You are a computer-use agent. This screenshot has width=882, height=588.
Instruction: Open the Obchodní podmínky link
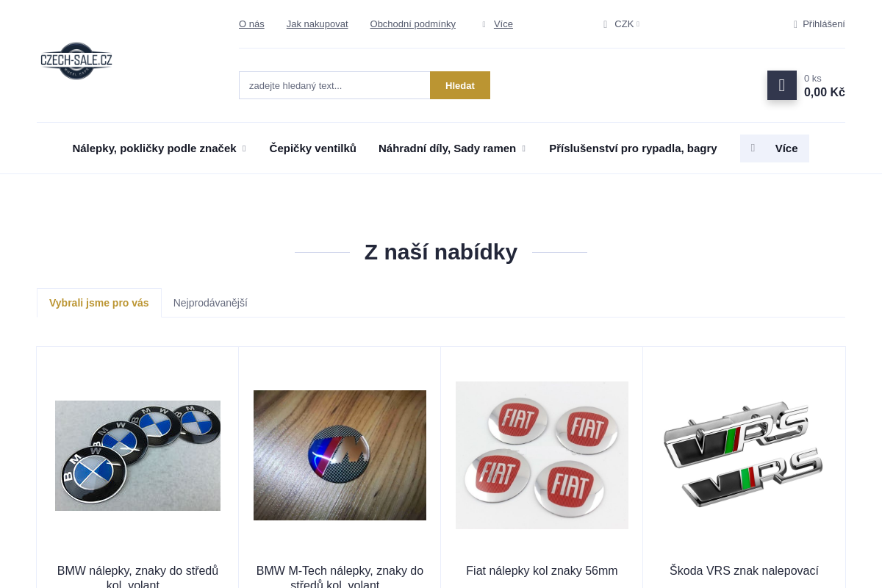[413, 24]
